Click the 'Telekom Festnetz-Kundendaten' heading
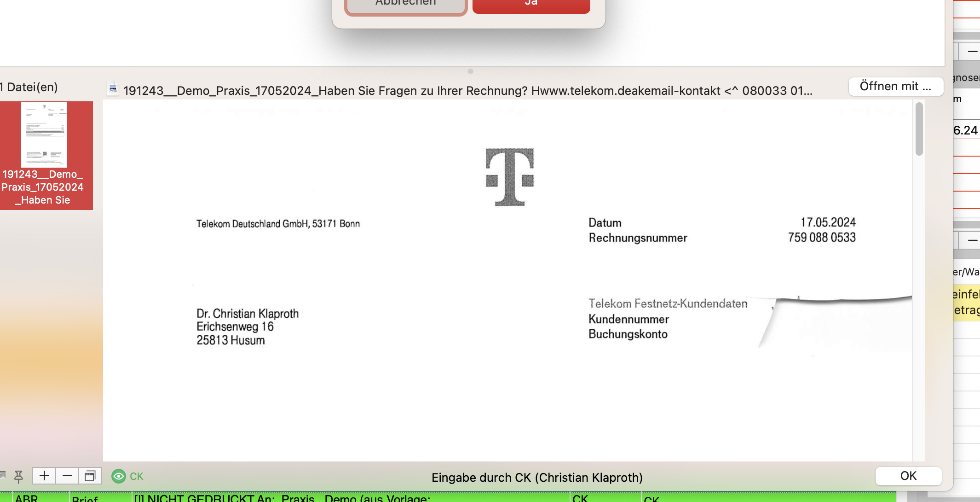980x502 pixels. pos(668,304)
